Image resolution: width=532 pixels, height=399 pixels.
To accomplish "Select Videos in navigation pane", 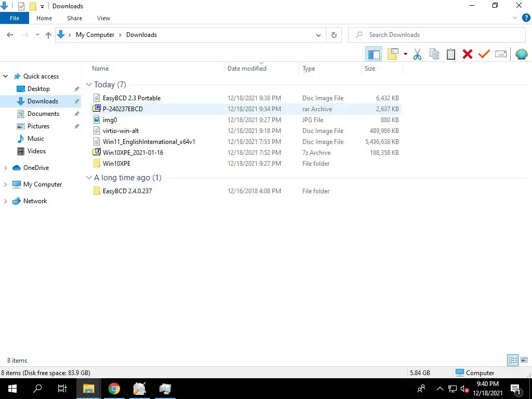I will click(36, 151).
